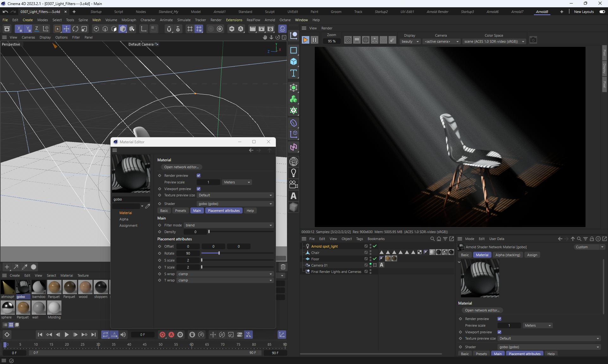This screenshot has width=608, height=364.
Task: Click the Camera object icon in the side palette
Action: [294, 184]
